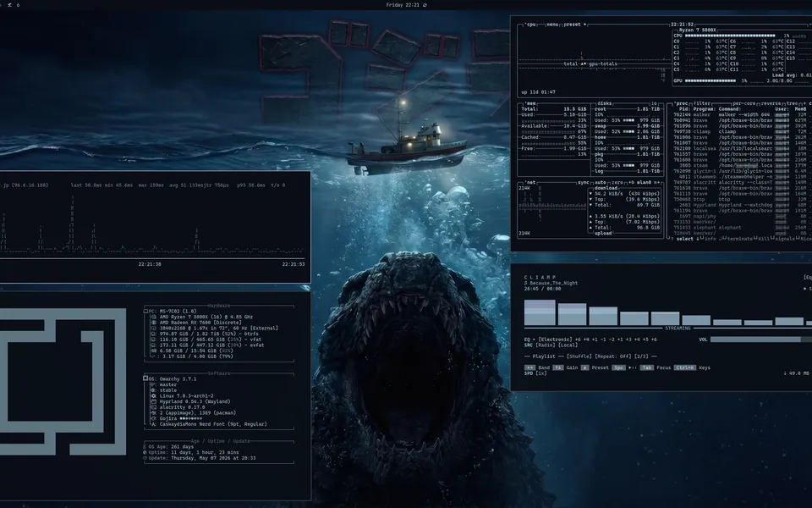
Task: Click the 'Command:' column header in btop
Action: (731, 109)
